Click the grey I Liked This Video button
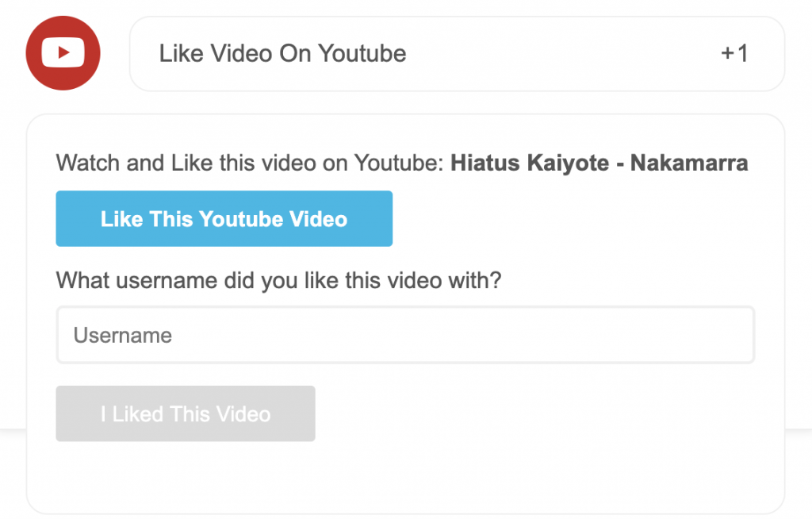Screen dimensions: 812x519 (186, 413)
